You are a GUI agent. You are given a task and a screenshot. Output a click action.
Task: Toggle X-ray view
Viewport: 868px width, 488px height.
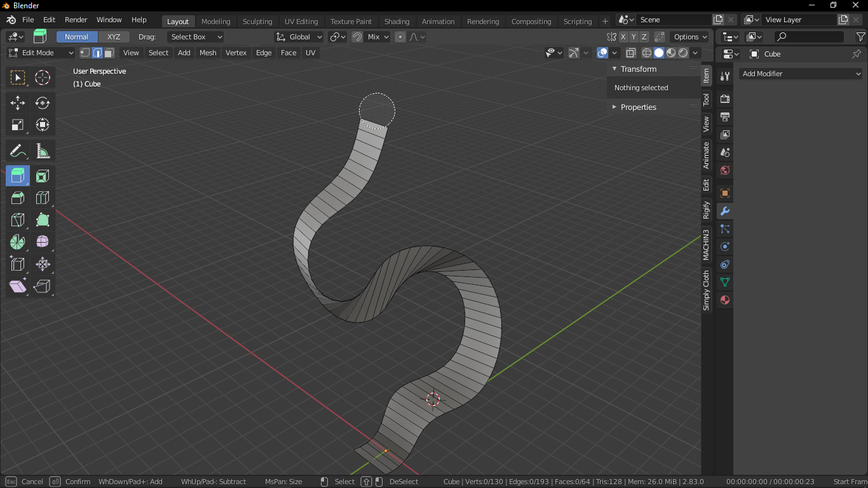click(x=631, y=53)
